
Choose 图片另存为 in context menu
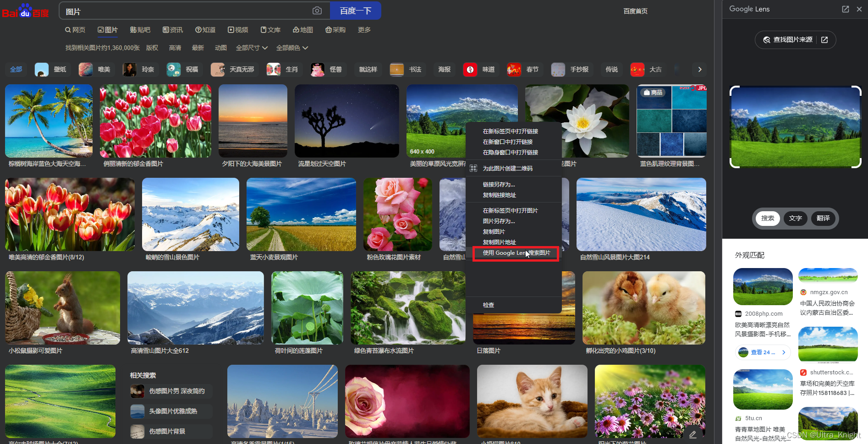(x=499, y=221)
